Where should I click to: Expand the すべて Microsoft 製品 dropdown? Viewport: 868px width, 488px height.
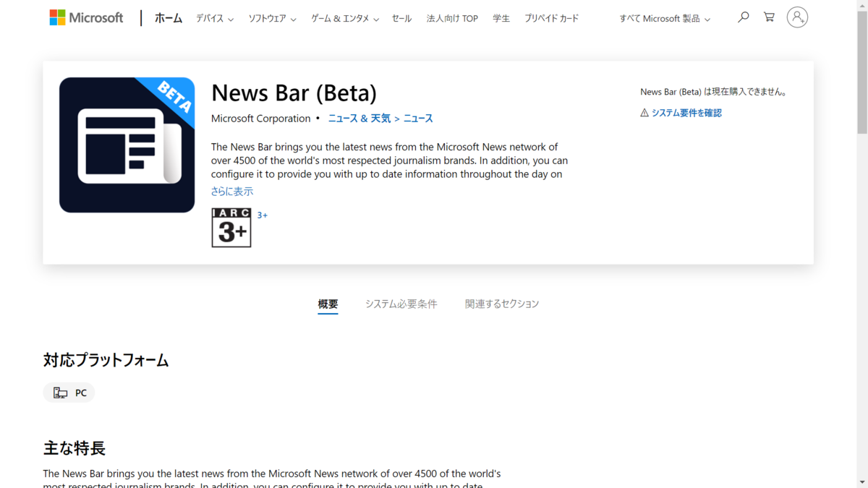(x=665, y=19)
